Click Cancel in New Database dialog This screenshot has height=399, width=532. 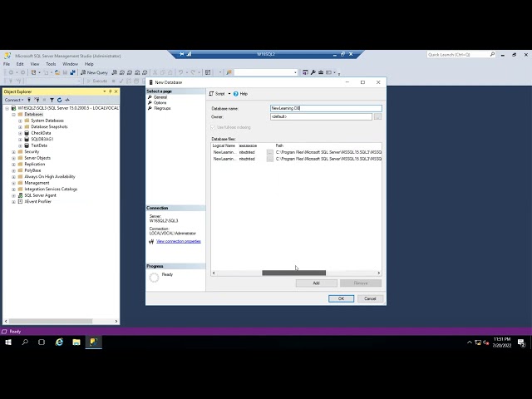pyautogui.click(x=370, y=298)
